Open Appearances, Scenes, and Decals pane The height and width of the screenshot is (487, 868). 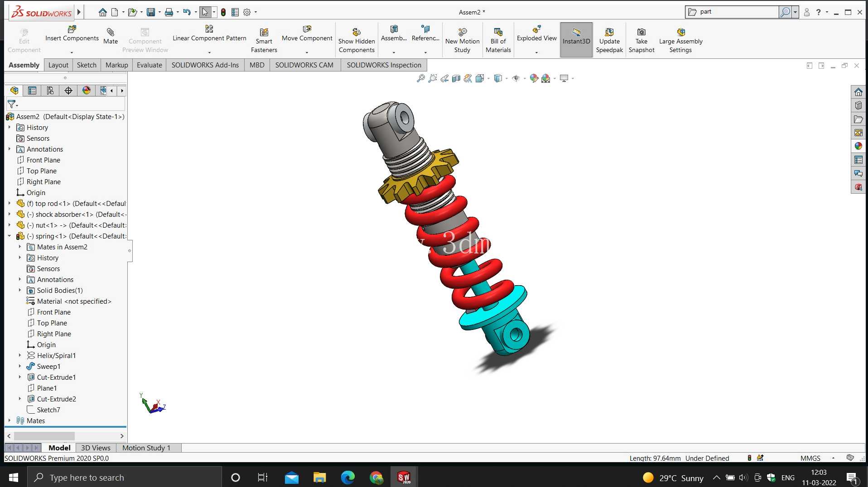tap(858, 146)
